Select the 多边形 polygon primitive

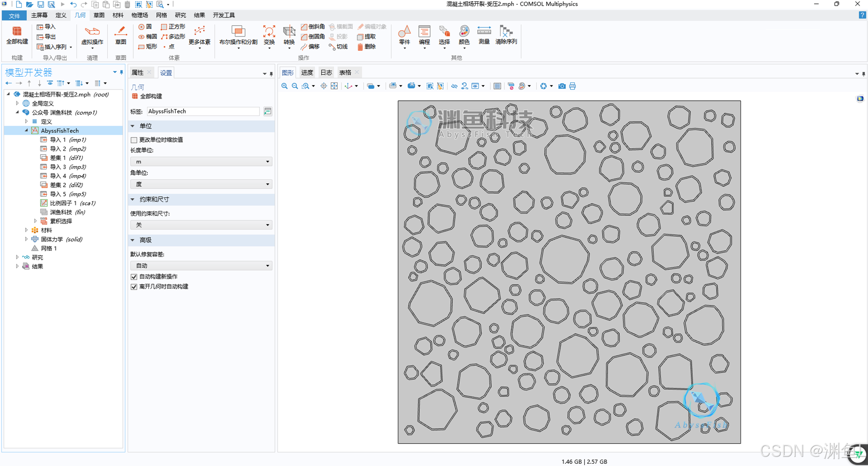pos(173,36)
